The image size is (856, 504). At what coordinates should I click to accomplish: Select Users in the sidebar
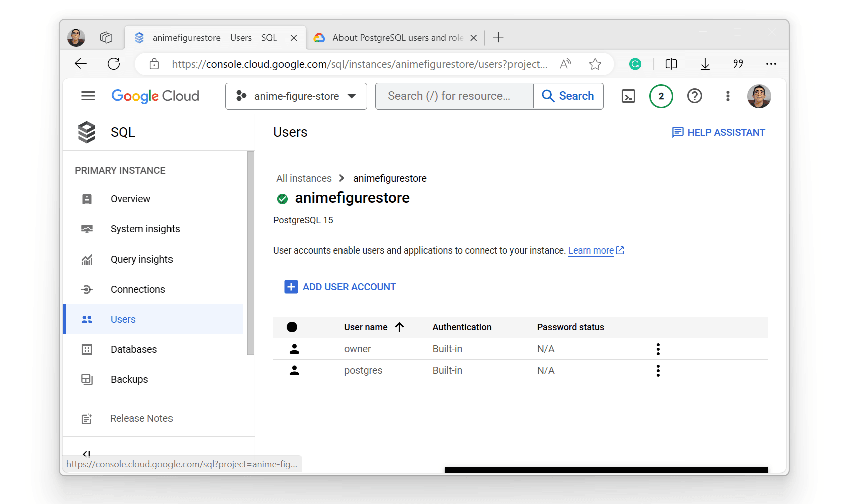point(153,319)
